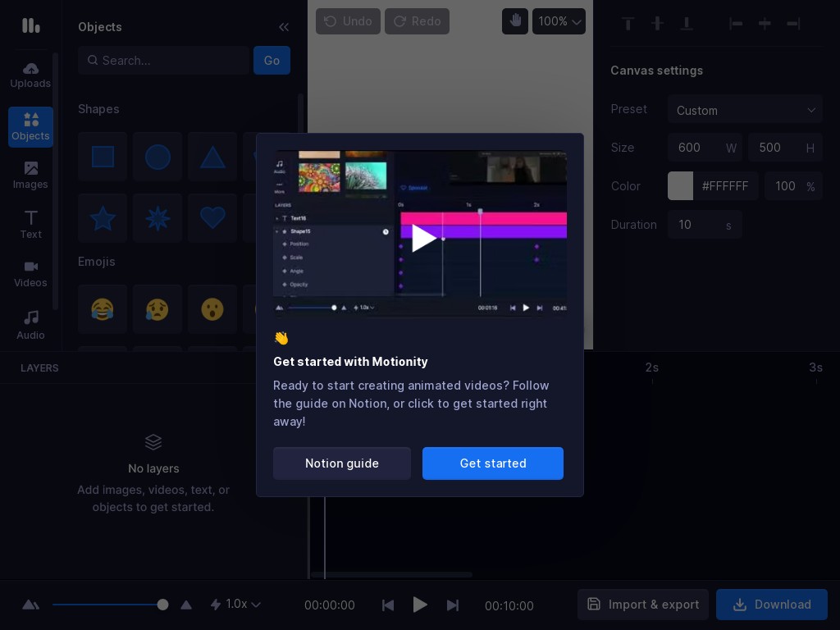Switch to the LAYERS tab
The width and height of the screenshot is (840, 630).
[39, 367]
